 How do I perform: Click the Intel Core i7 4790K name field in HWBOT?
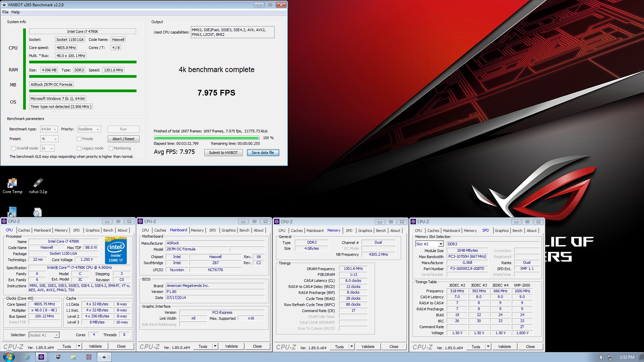(x=83, y=32)
